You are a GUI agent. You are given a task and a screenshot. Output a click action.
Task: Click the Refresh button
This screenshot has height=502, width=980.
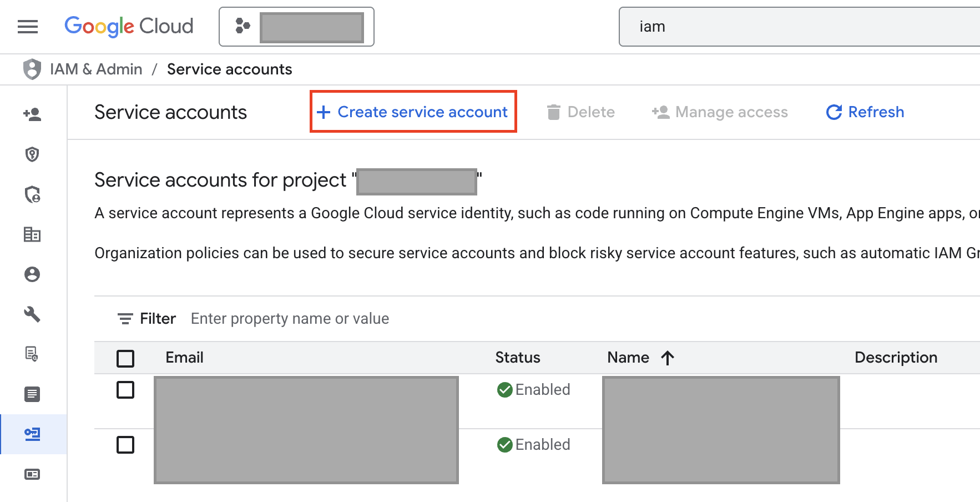(x=865, y=112)
